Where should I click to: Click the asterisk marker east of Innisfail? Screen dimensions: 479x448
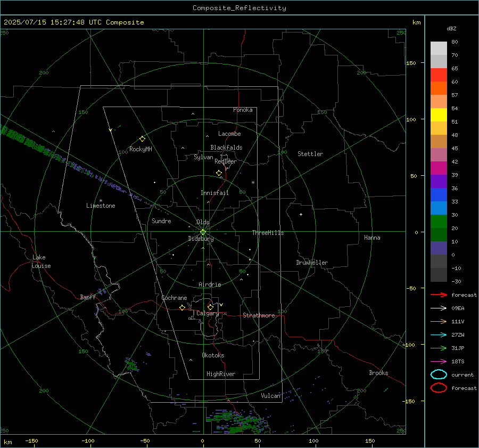[253, 183]
